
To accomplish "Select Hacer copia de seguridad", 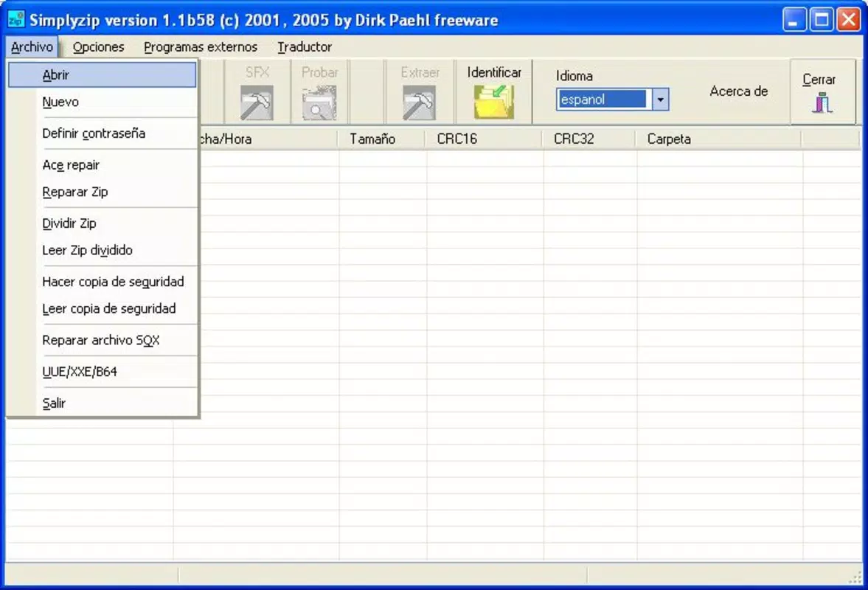I will [x=103, y=282].
